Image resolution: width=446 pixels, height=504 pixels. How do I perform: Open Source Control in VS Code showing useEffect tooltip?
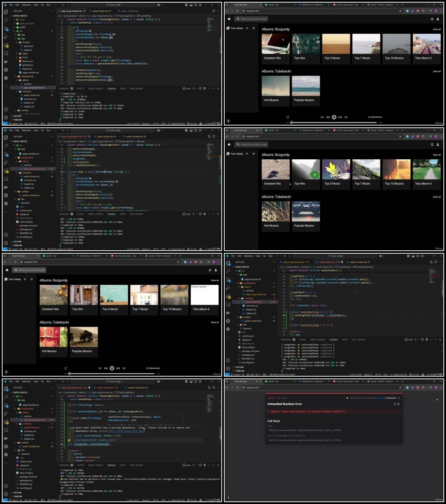tap(6, 405)
